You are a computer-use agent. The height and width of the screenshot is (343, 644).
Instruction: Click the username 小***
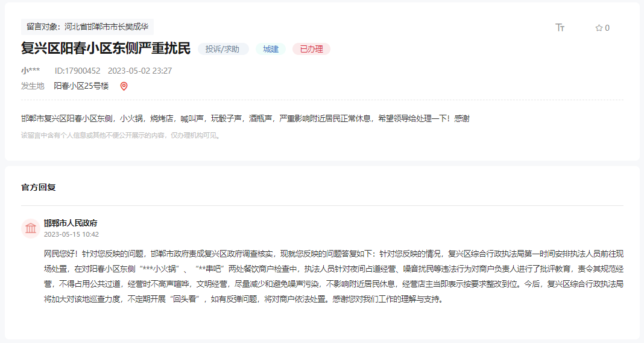[x=30, y=71]
